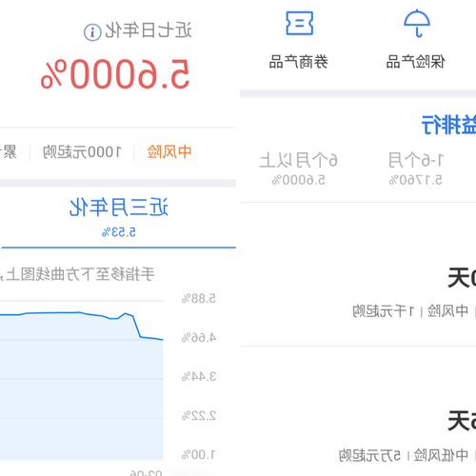Viewport: 476px width, 476px height.
Task: Open the 券商产品 ticket icon
Action: pyautogui.click(x=299, y=23)
